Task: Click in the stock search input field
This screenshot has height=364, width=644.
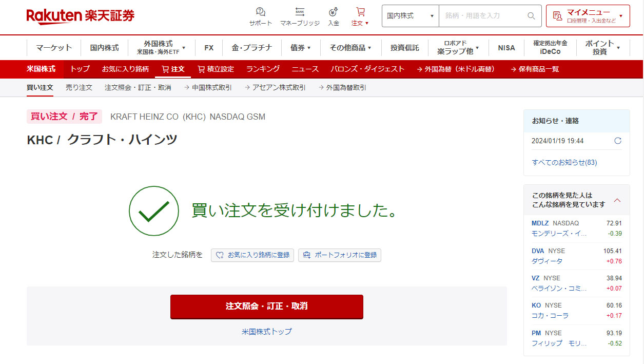Action: [x=482, y=16]
